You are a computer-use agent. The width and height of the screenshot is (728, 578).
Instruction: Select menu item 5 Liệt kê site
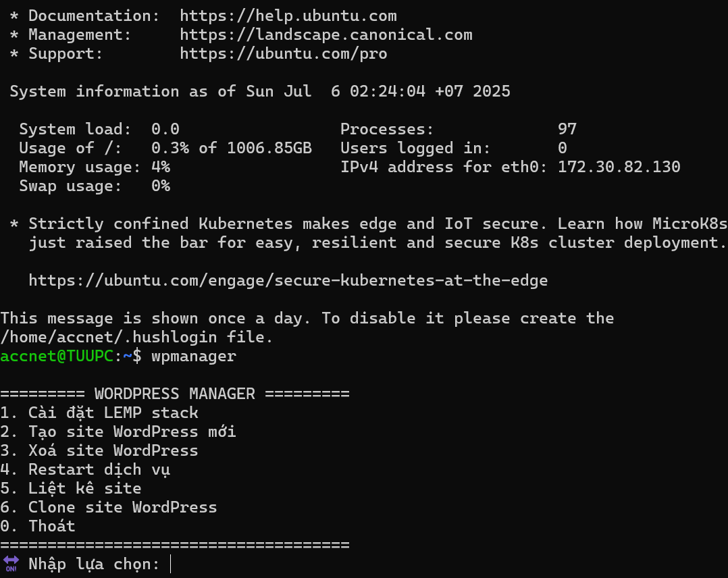(x=70, y=488)
